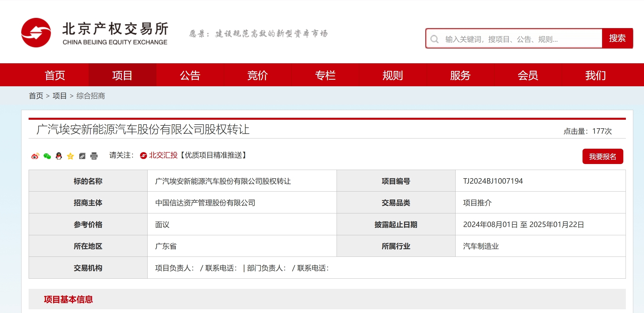Click the 所在地区 header cell
The width and height of the screenshot is (644, 313).
(x=88, y=246)
